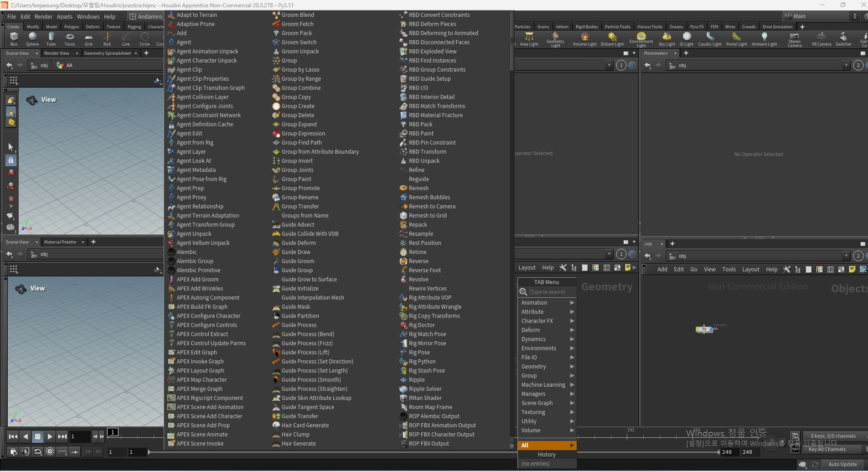Jump to the last frame
Viewport: 868px width, 472px height.
tap(62, 436)
